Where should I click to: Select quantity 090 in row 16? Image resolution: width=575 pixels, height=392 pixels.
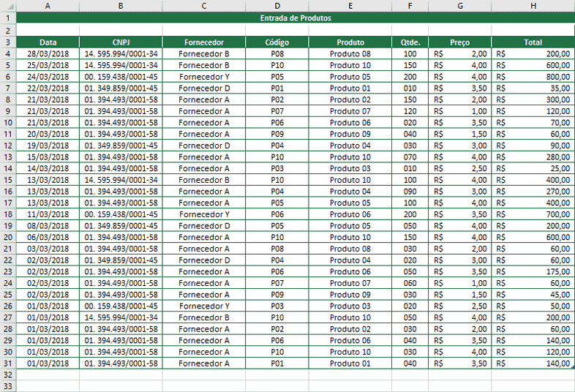click(410, 192)
